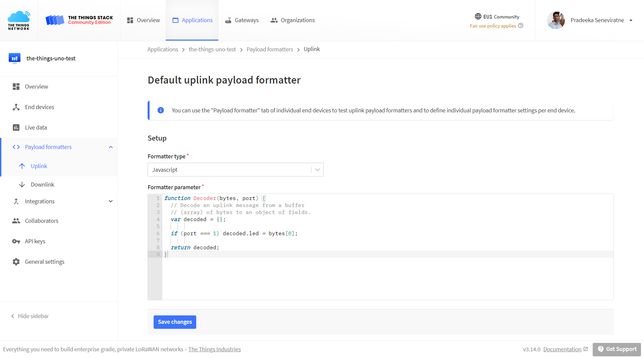Click the Get Support question icon
644x358 pixels.
[600, 349]
